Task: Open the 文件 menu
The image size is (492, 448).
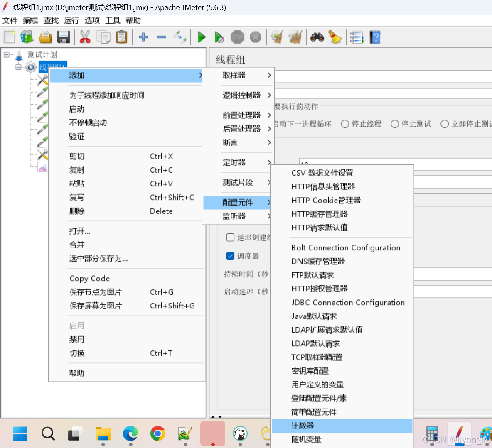Action: 10,20
